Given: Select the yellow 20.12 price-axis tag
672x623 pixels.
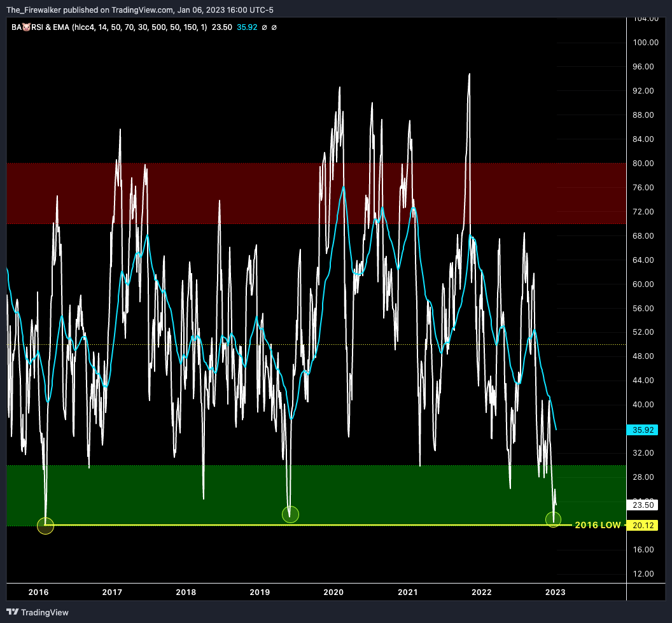Looking at the screenshot, I should (642, 525).
